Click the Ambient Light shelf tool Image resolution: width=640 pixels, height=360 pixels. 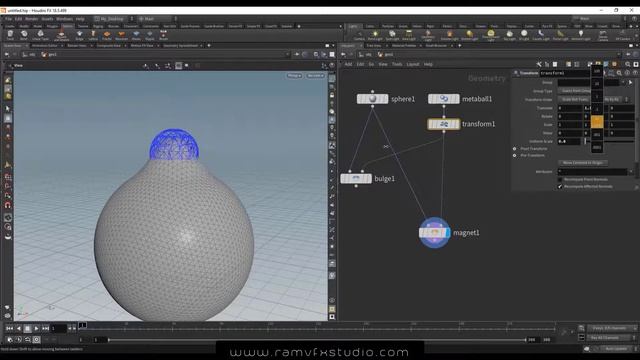pyautogui.click(x=580, y=36)
